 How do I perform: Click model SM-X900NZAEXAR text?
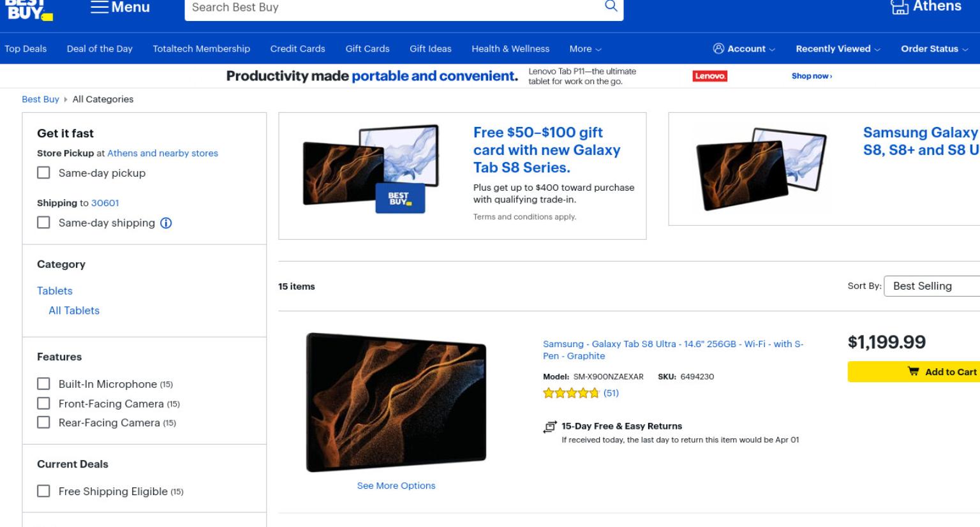coord(593,377)
